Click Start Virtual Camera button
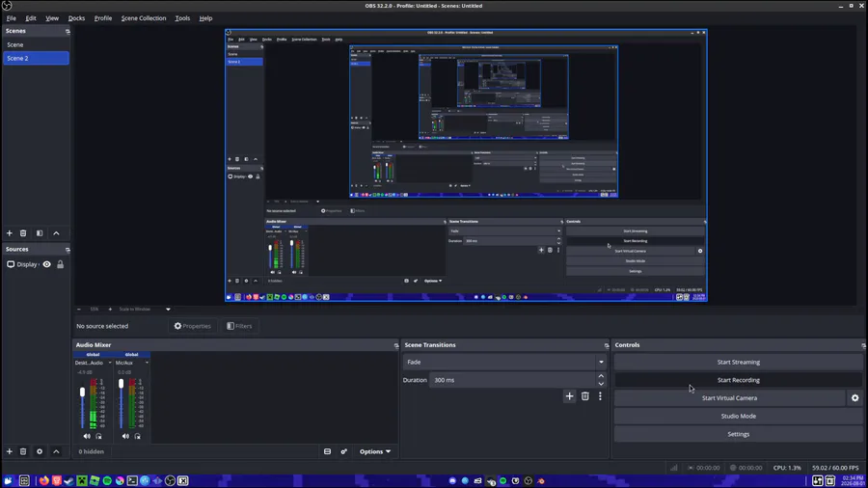The height and width of the screenshot is (488, 868). tap(729, 397)
